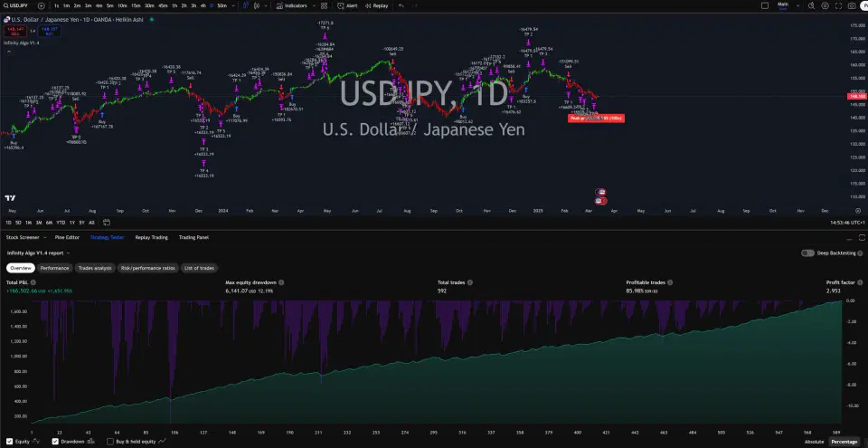The height and width of the screenshot is (448, 868).
Task: Switch chart values to Percentage
Action: click(844, 442)
